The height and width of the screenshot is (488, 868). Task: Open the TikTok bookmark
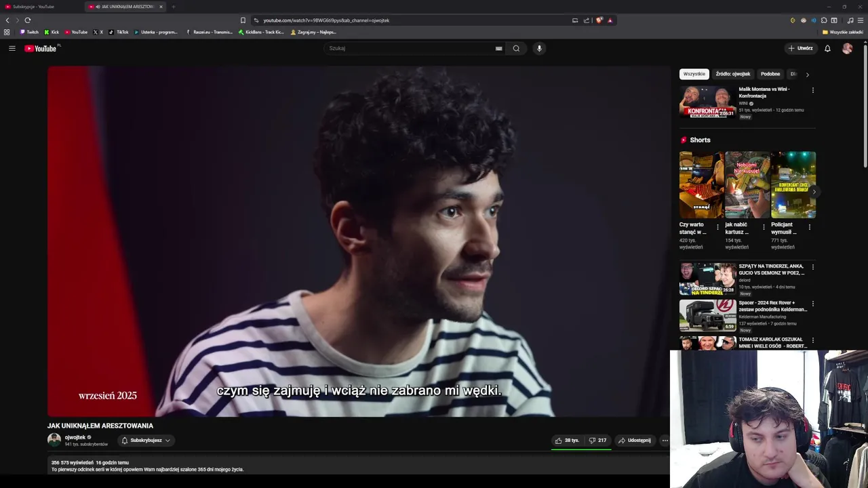coord(119,32)
